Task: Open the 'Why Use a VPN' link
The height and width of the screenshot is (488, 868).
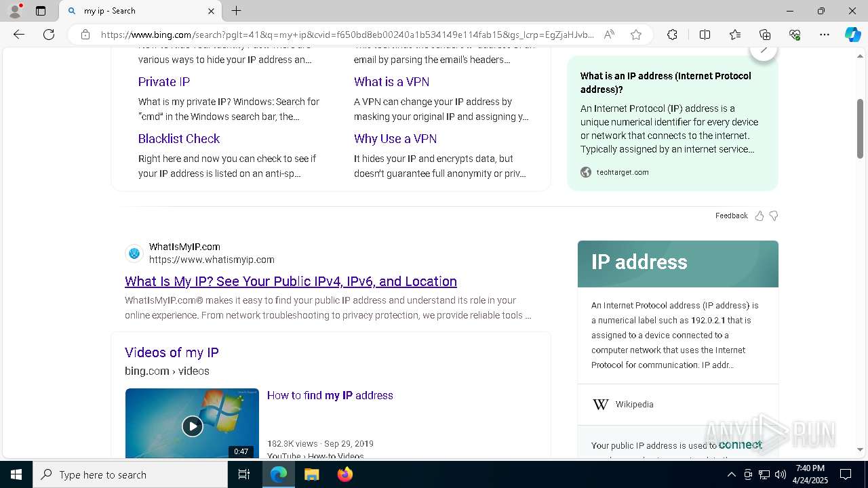Action: pyautogui.click(x=395, y=139)
